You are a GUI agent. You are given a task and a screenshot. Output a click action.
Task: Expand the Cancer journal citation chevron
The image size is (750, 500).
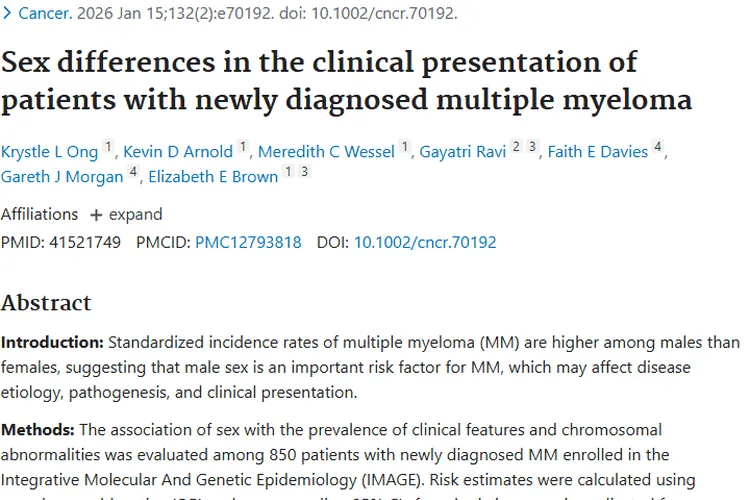click(x=8, y=14)
